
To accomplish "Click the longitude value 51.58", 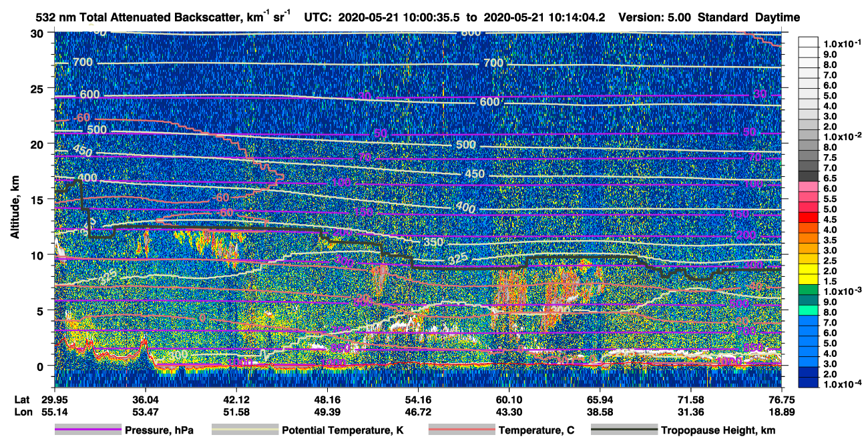I will click(236, 412).
